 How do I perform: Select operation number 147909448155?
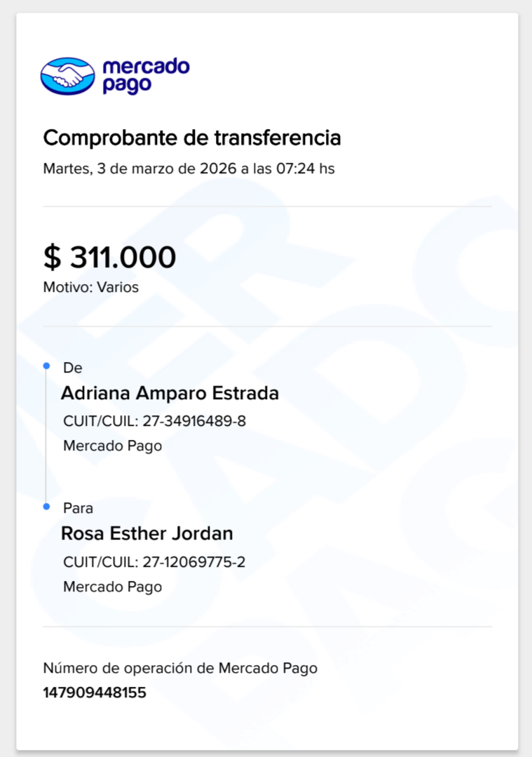tap(95, 693)
